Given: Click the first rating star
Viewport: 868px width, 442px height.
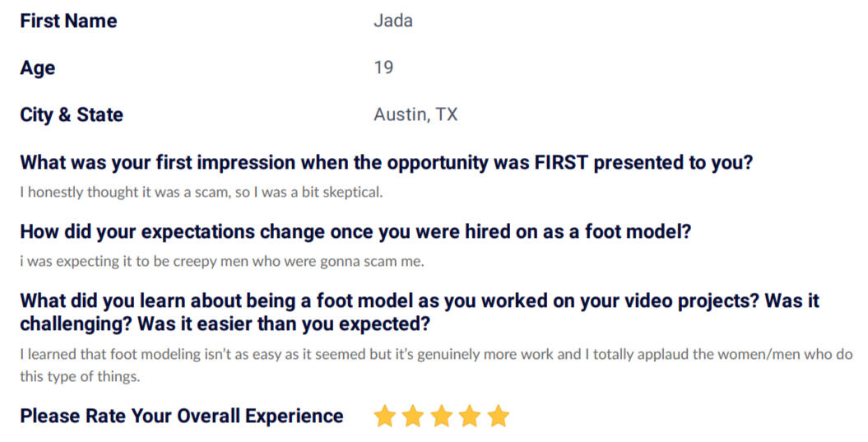Looking at the screenshot, I should (384, 416).
